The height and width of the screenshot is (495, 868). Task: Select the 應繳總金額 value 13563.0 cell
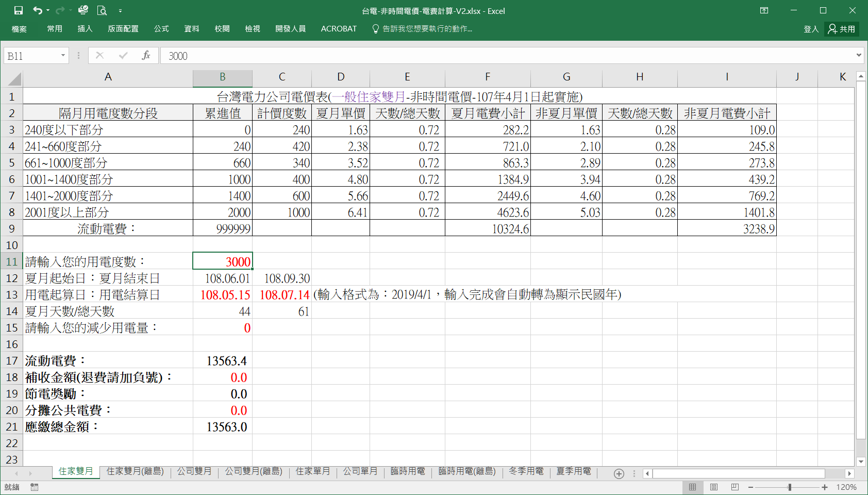(x=223, y=426)
